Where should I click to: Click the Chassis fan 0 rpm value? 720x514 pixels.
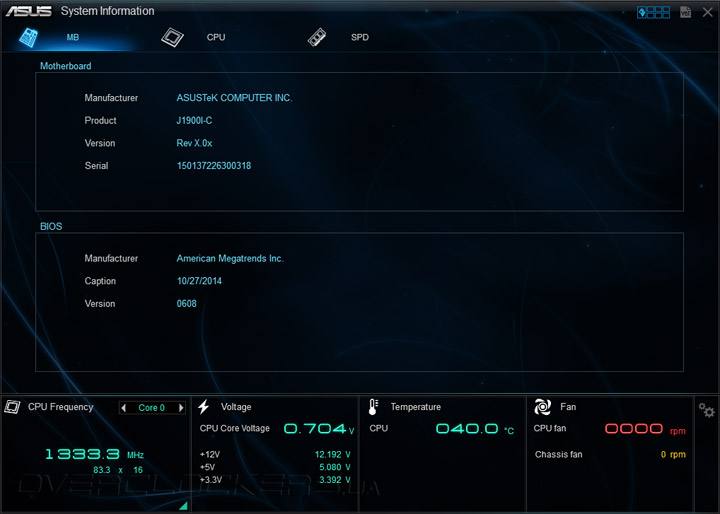(x=673, y=454)
